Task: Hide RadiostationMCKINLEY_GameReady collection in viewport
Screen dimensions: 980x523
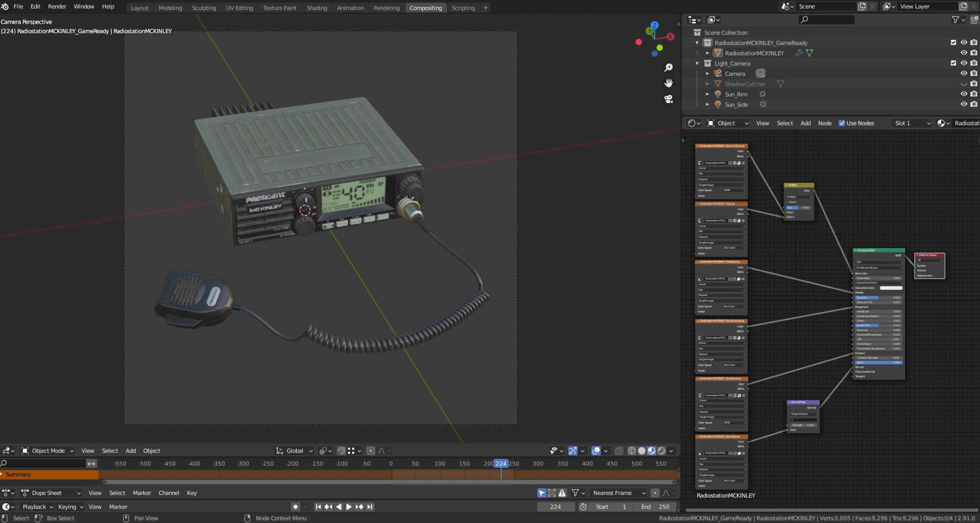Action: click(x=964, y=42)
